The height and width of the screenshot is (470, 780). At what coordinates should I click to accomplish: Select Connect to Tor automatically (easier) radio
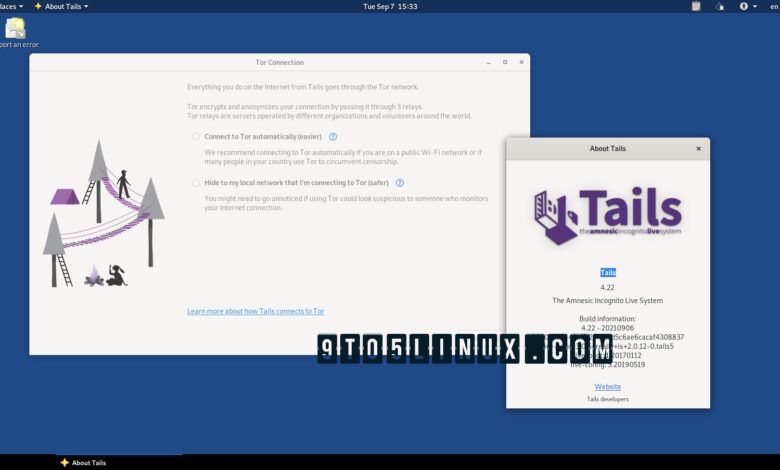coord(196,137)
